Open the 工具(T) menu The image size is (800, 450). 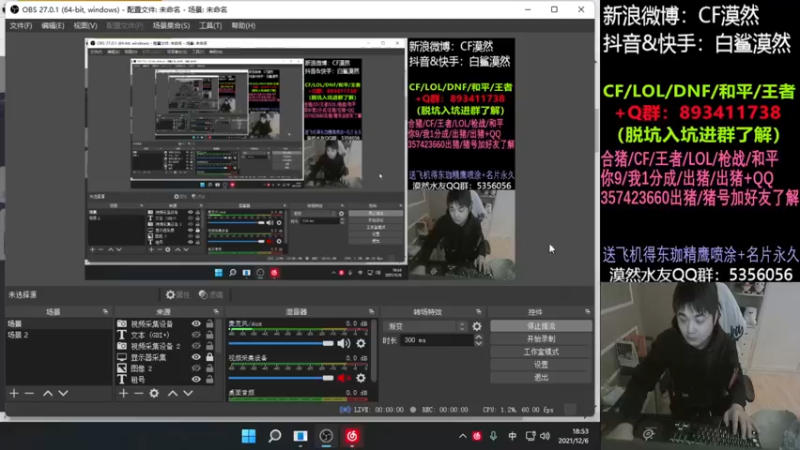click(x=210, y=26)
